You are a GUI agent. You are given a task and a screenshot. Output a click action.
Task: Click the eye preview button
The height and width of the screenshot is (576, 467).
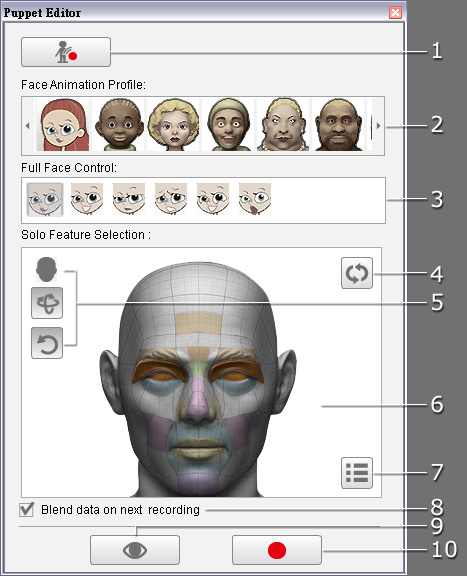[x=135, y=550]
